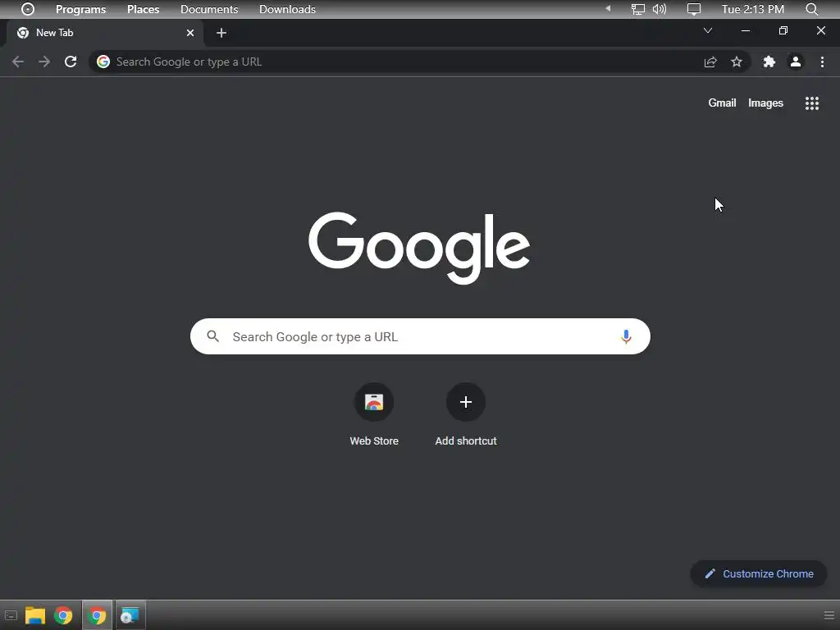Click the Customize Chrome button

pos(759,573)
